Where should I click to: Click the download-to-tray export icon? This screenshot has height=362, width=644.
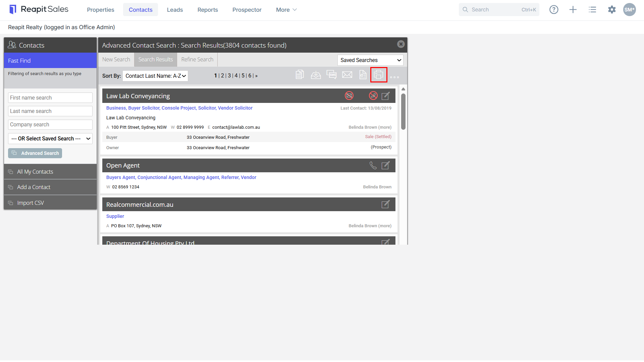coord(316,75)
